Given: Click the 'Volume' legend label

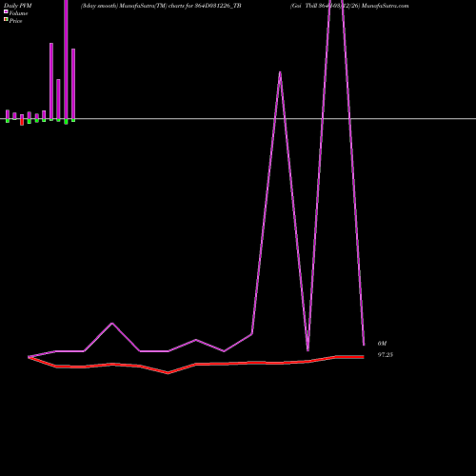Looking at the screenshot, I should pos(18,13).
